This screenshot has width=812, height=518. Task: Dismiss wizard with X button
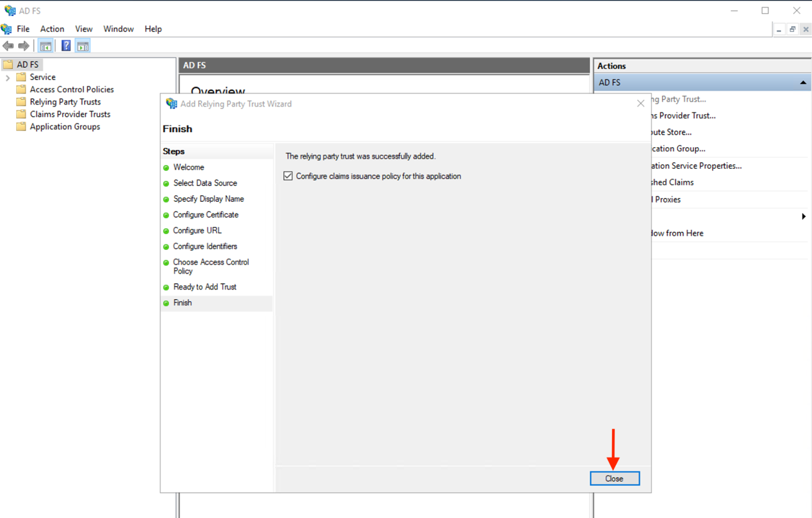point(641,104)
